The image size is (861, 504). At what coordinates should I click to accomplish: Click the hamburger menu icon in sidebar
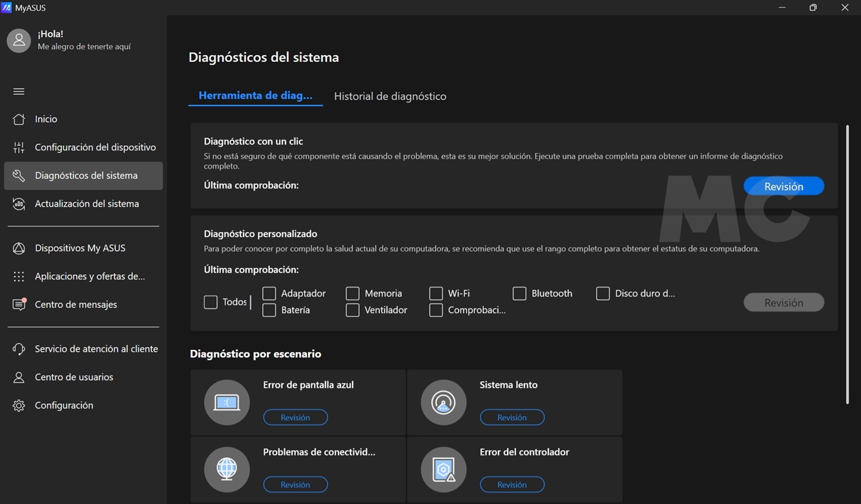click(19, 92)
